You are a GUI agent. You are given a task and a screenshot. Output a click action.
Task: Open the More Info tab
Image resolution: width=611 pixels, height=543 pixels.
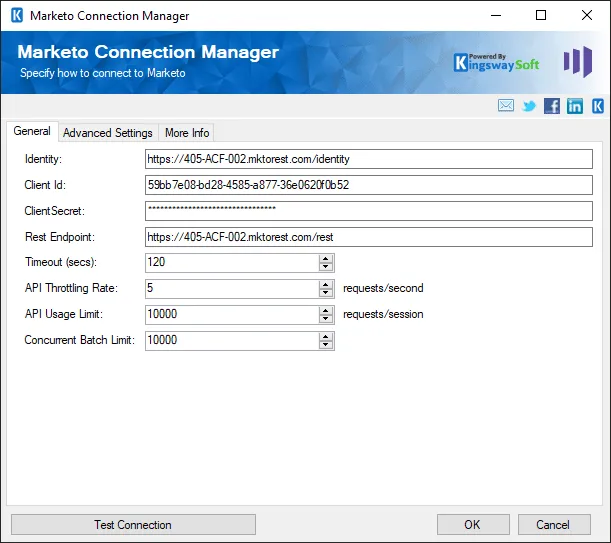coord(186,133)
